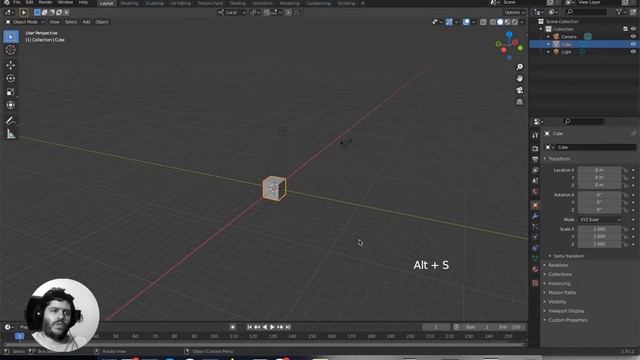Open the Physics properties tab
Screen dimensions: 640x360
pyautogui.click(x=535, y=237)
